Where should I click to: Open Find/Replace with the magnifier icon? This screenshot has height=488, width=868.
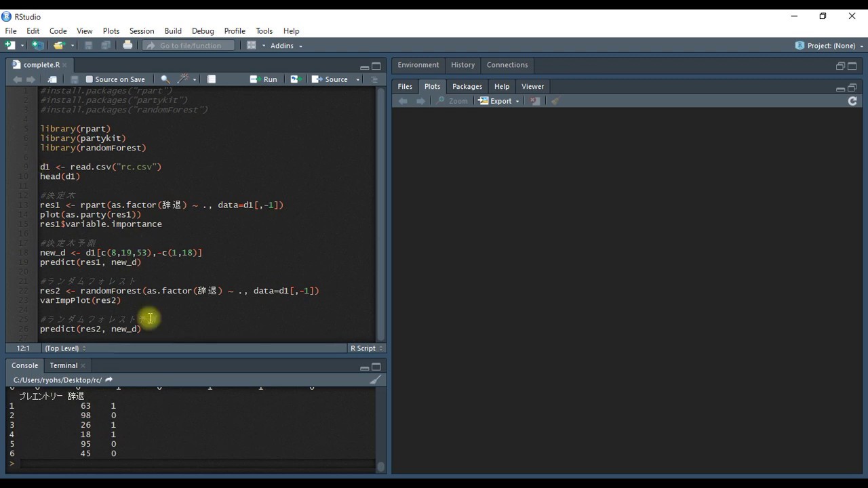[165, 79]
